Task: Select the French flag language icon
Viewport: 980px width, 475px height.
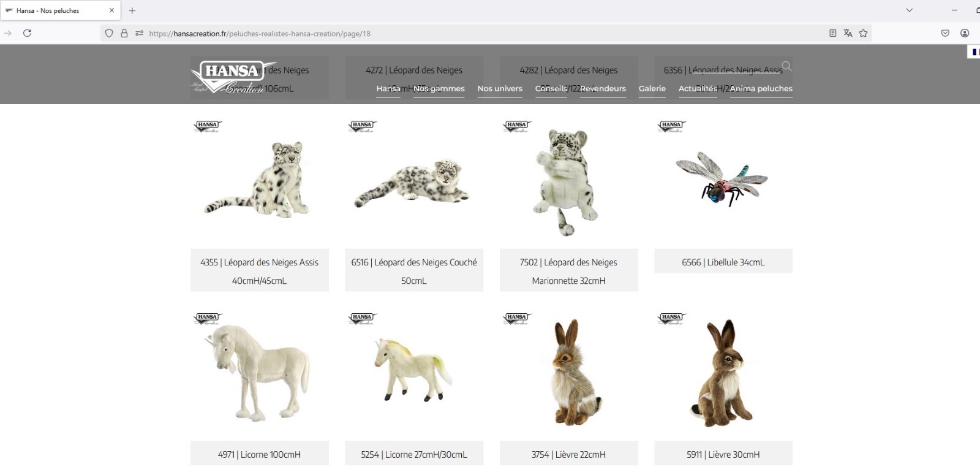Action: point(975,52)
